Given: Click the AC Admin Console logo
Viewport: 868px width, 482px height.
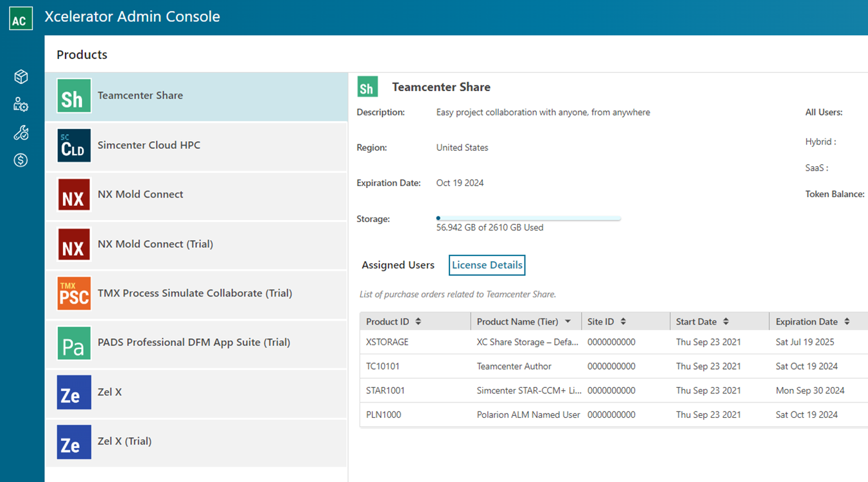Looking at the screenshot, I should click(20, 18).
